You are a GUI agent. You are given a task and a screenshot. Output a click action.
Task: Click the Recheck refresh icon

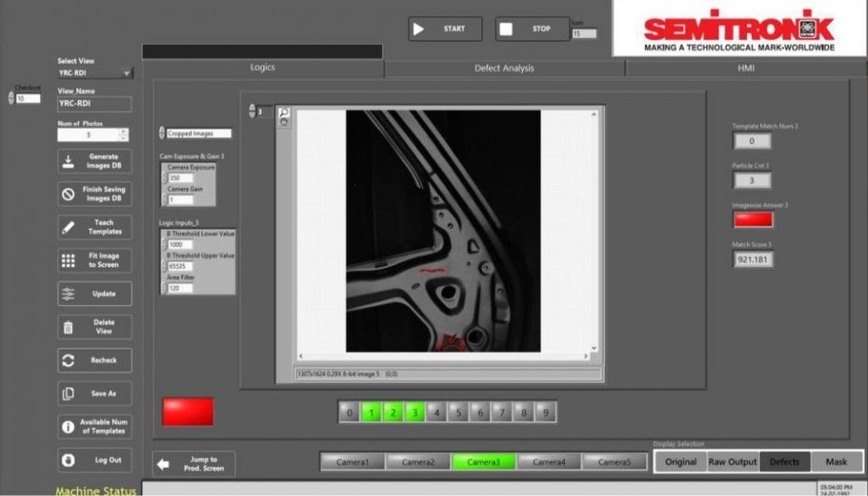click(69, 360)
